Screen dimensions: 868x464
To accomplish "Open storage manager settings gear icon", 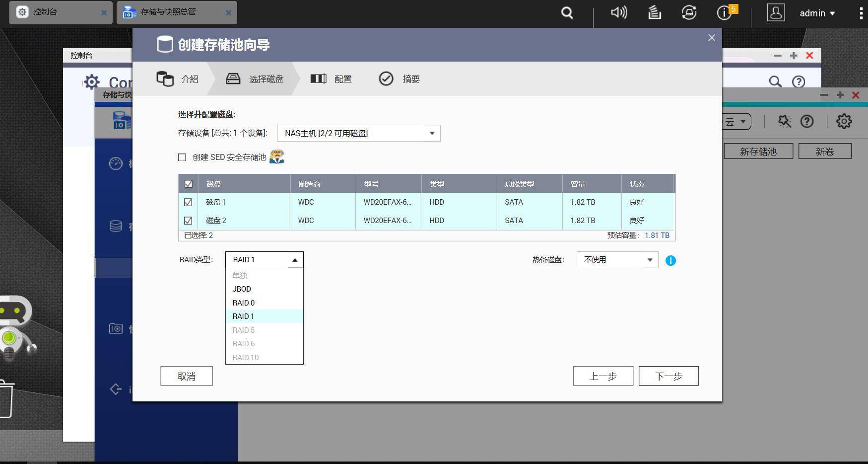I will click(844, 121).
